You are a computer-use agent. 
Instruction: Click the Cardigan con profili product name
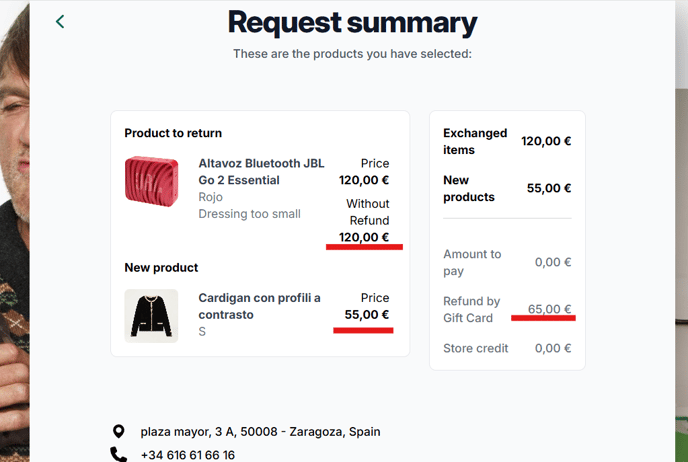(x=259, y=306)
